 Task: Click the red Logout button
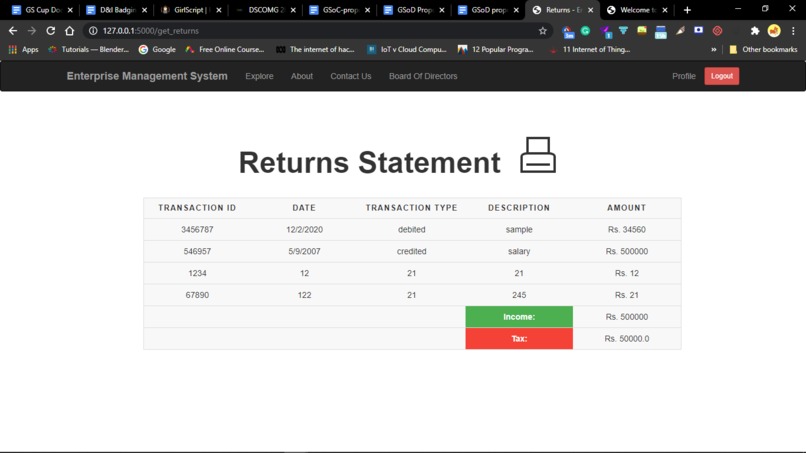pyautogui.click(x=722, y=76)
